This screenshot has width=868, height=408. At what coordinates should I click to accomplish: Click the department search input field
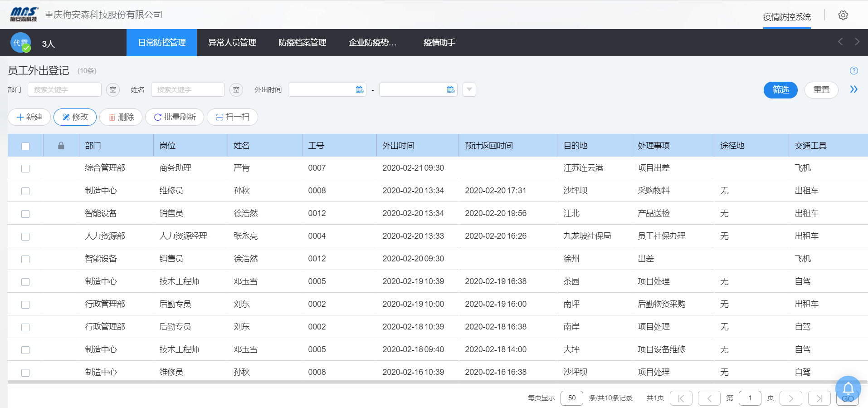click(64, 90)
